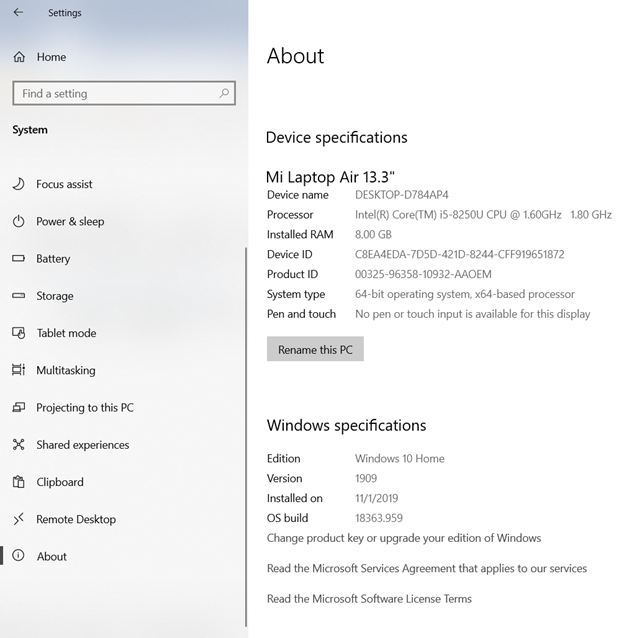624x638 pixels.
Task: Click the Home house icon
Action: coord(19,57)
